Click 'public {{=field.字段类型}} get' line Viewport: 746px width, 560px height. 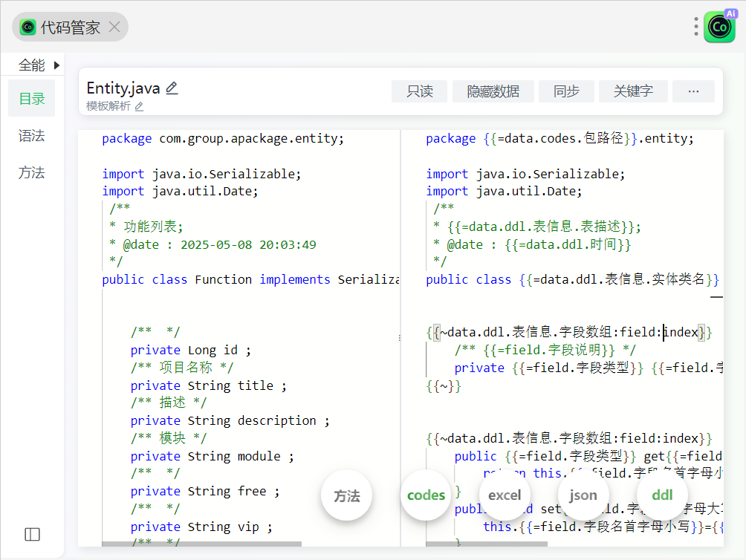click(588, 456)
